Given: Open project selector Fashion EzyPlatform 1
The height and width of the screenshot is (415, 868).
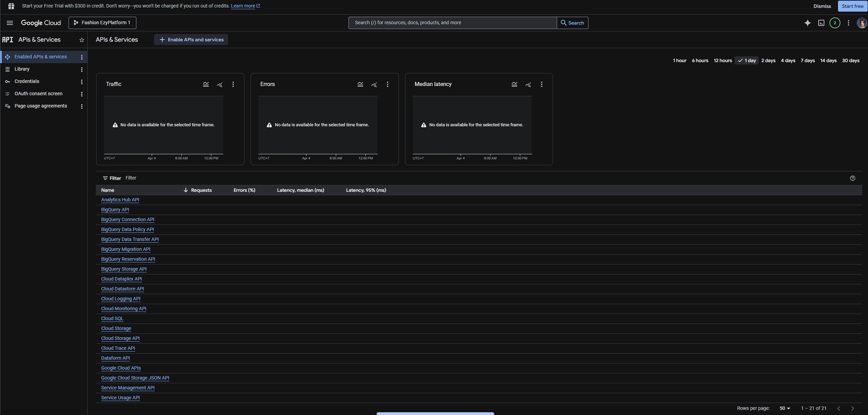Looking at the screenshot, I should 102,23.
